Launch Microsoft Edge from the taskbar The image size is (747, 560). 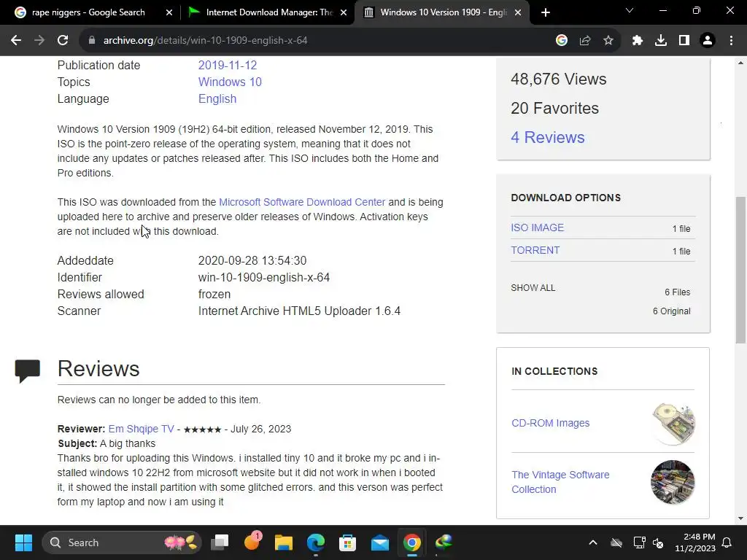(315, 542)
